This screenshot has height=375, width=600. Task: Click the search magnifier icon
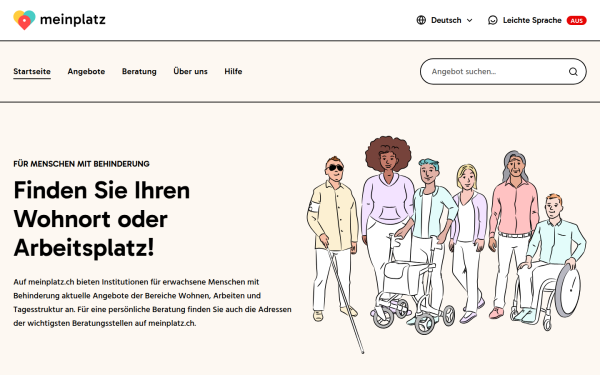click(573, 72)
